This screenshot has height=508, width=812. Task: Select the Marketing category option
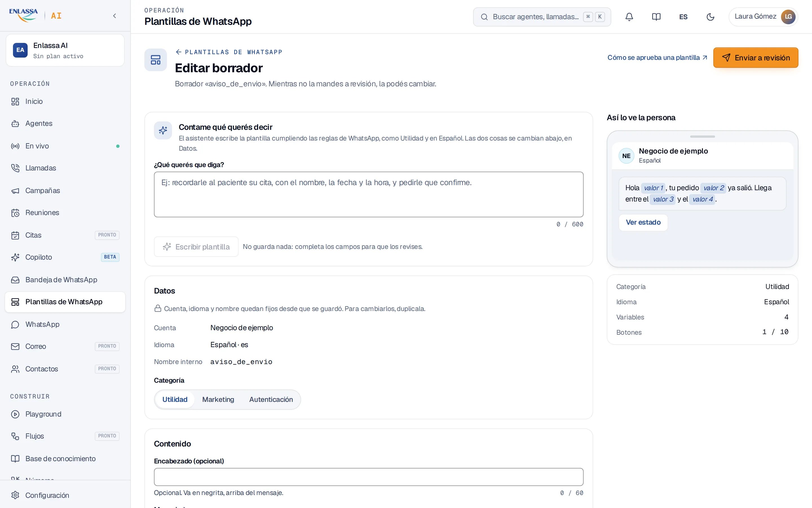(x=218, y=399)
